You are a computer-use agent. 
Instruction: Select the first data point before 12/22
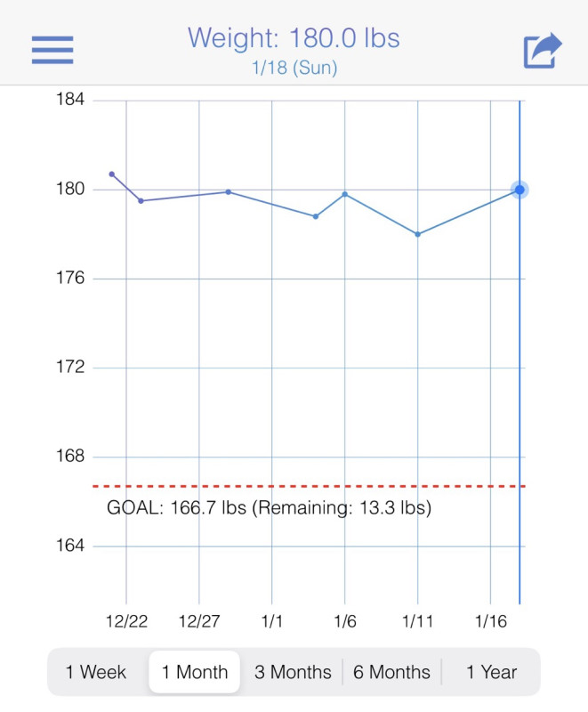tap(111, 174)
